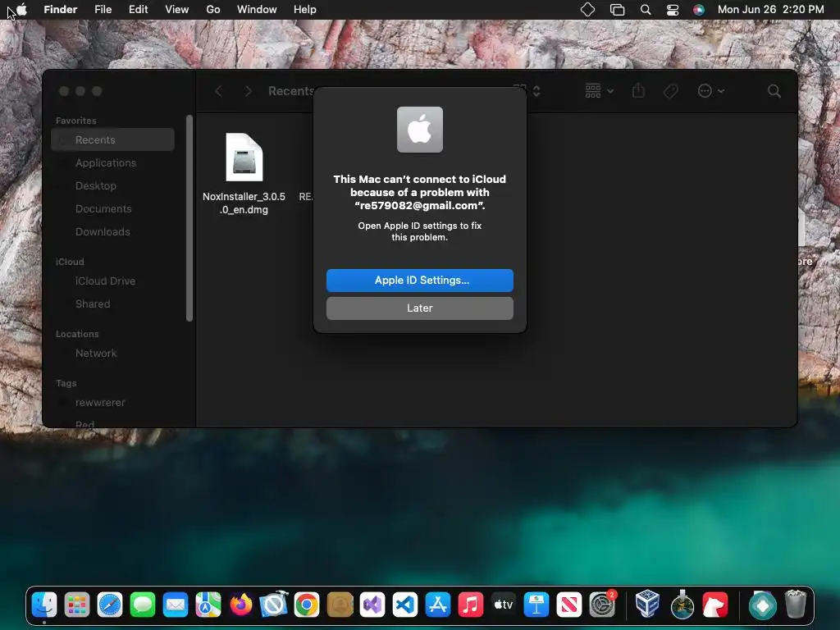
Task: Open Messages from the Dock
Action: (143, 605)
